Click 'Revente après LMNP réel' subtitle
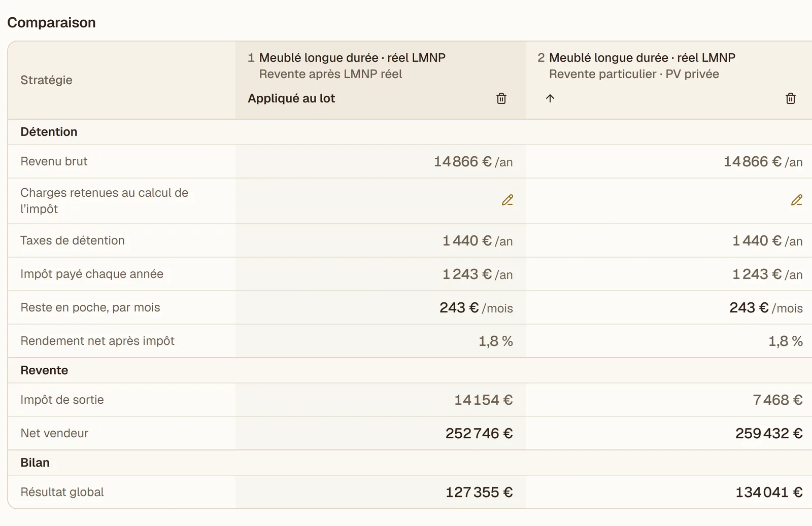The width and height of the screenshot is (812, 526). pyautogui.click(x=330, y=74)
